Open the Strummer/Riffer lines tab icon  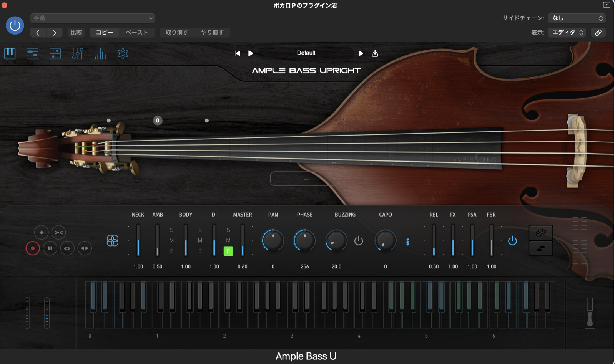pos(32,53)
